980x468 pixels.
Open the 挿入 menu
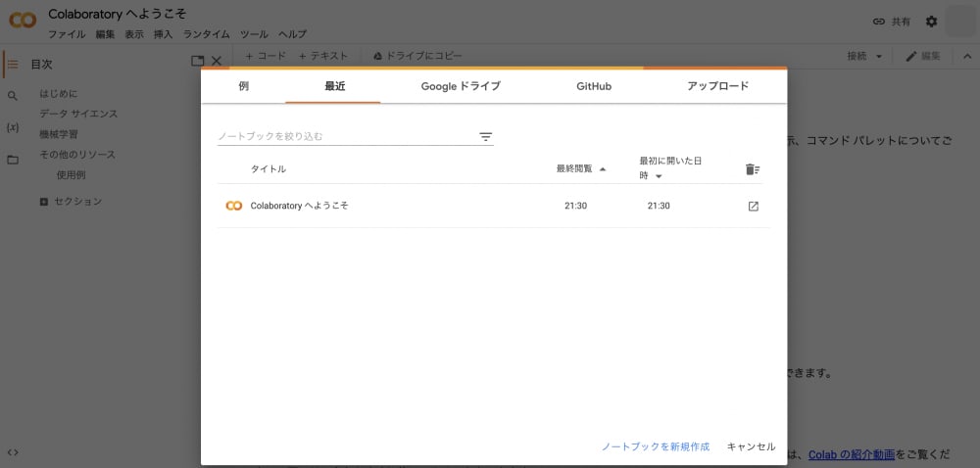163,34
